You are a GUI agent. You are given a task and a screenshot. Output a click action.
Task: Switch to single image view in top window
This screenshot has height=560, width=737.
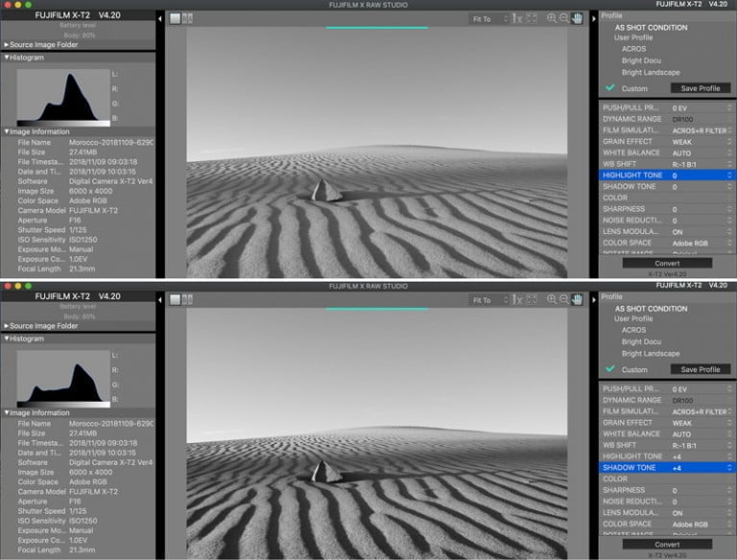[x=175, y=18]
